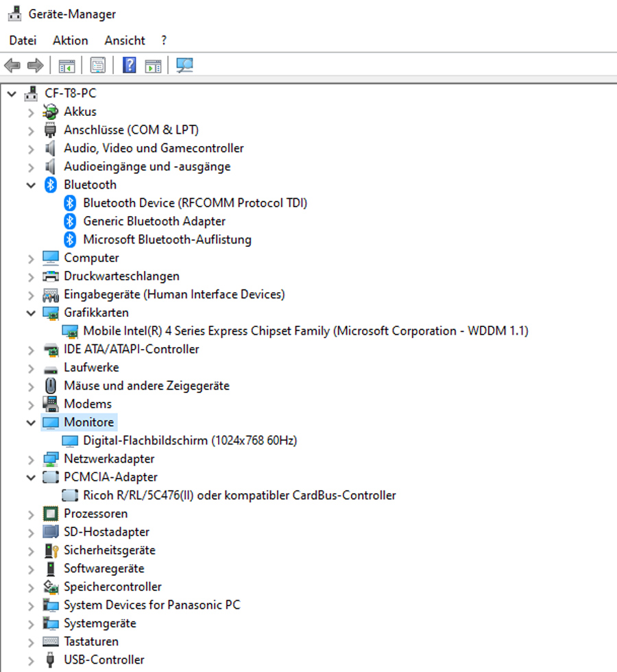Collapse the Grafikkarten category

(31, 313)
